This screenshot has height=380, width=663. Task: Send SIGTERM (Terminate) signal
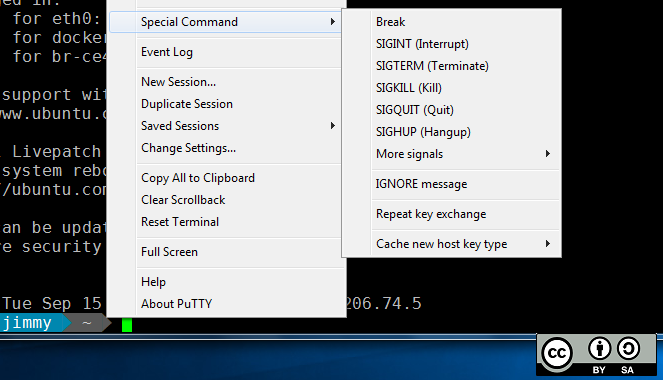(452, 66)
